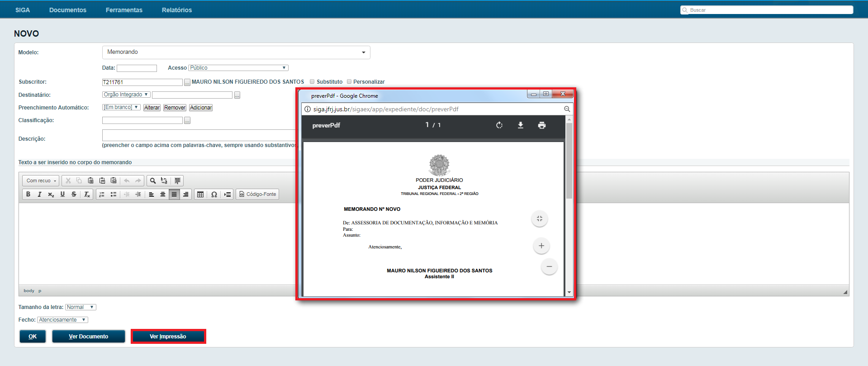The width and height of the screenshot is (868, 366).
Task: Click the Ver Documento button
Action: coord(89,337)
